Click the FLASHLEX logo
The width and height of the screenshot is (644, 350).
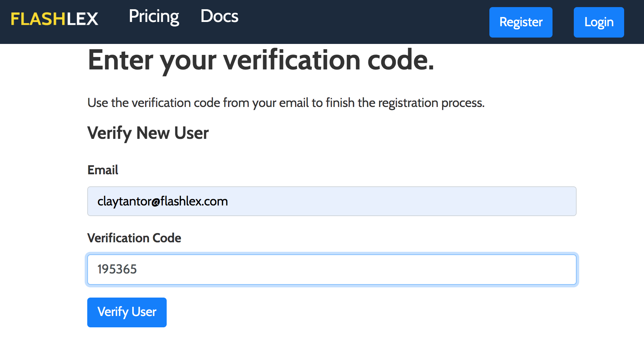[54, 19]
